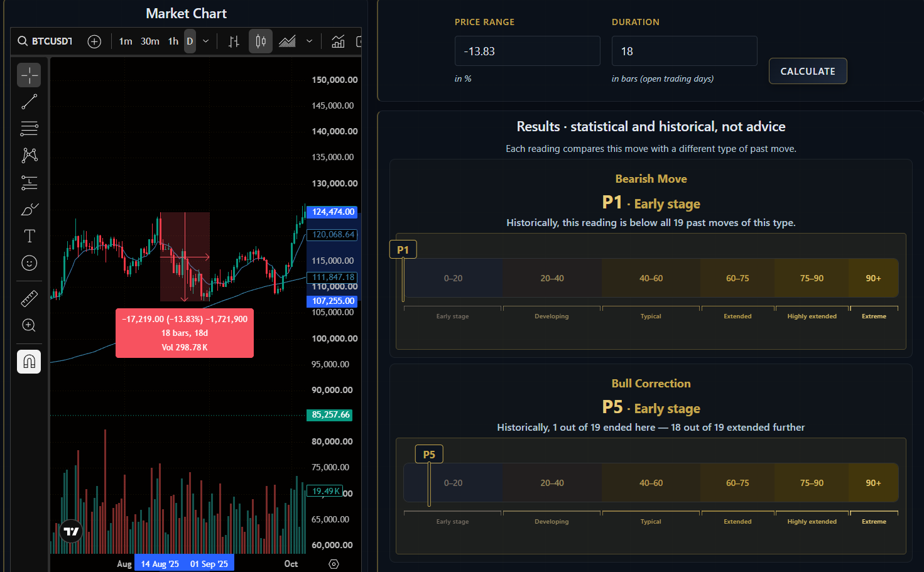
Task: Click the 19.49K volume label
Action: tap(325, 491)
